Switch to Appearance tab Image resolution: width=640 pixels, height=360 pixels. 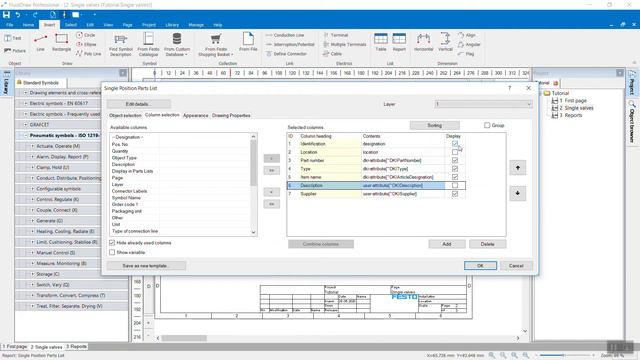[x=196, y=116]
